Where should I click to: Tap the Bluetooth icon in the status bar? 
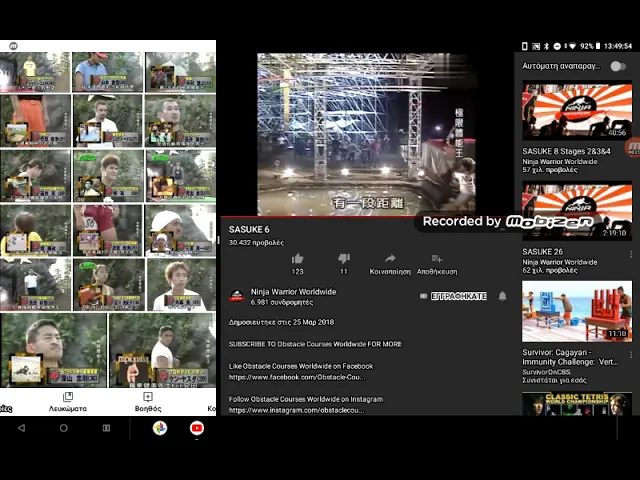[547, 46]
